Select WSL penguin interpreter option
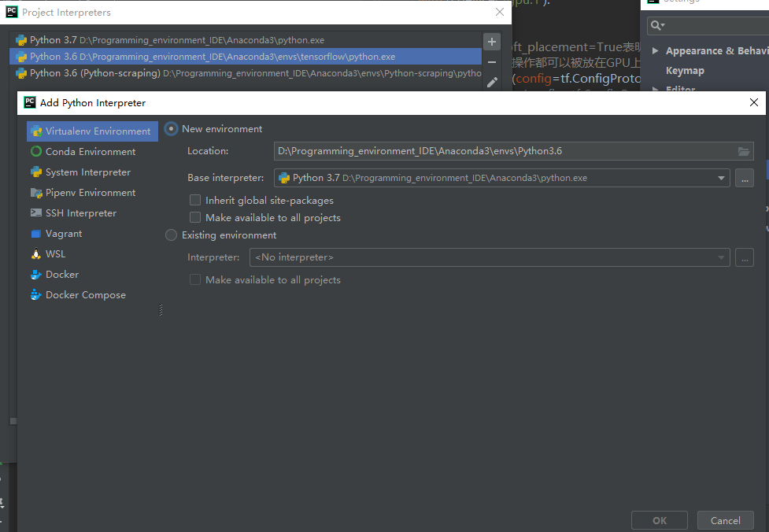 [55, 254]
